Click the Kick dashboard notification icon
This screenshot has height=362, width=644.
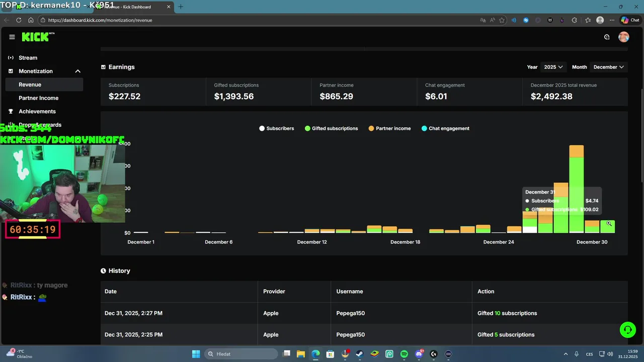(607, 37)
